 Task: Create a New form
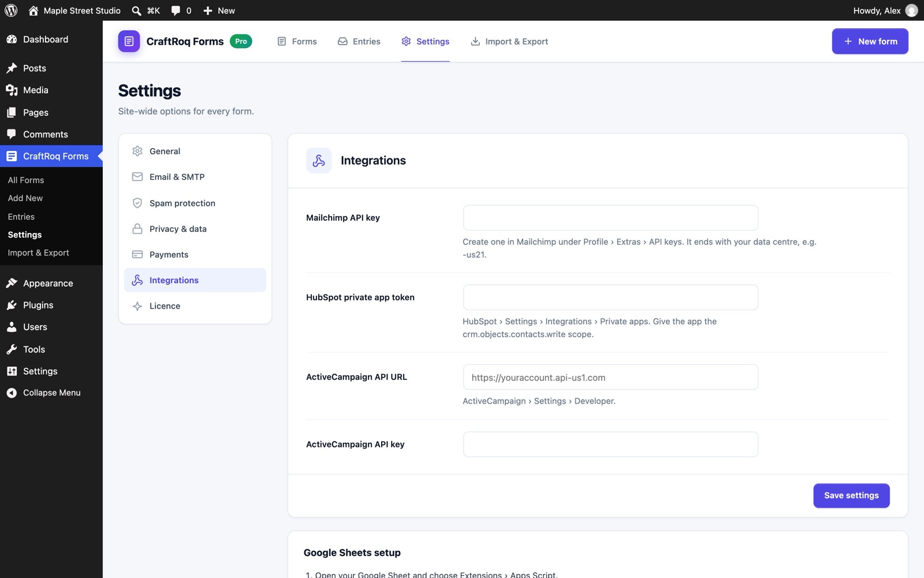coord(870,42)
